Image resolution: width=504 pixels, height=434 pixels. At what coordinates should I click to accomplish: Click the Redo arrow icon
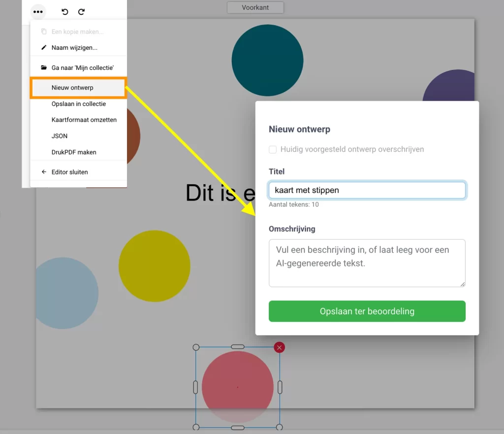(82, 11)
